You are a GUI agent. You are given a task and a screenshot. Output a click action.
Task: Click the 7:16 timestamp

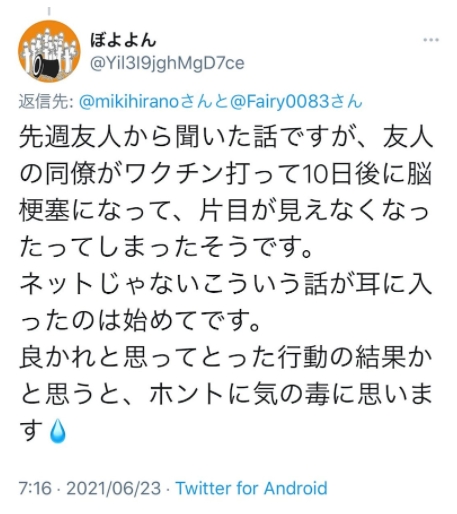tap(35, 488)
